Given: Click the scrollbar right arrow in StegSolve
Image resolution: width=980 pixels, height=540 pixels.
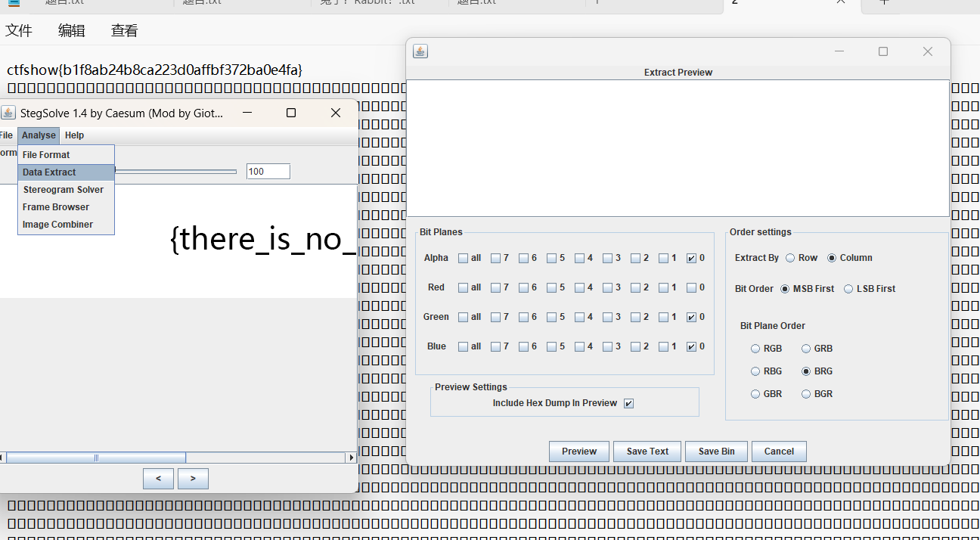Looking at the screenshot, I should pos(351,458).
